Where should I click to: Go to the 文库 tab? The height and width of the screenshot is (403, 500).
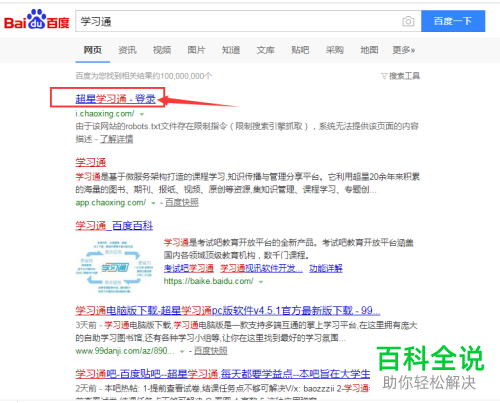tap(265, 50)
